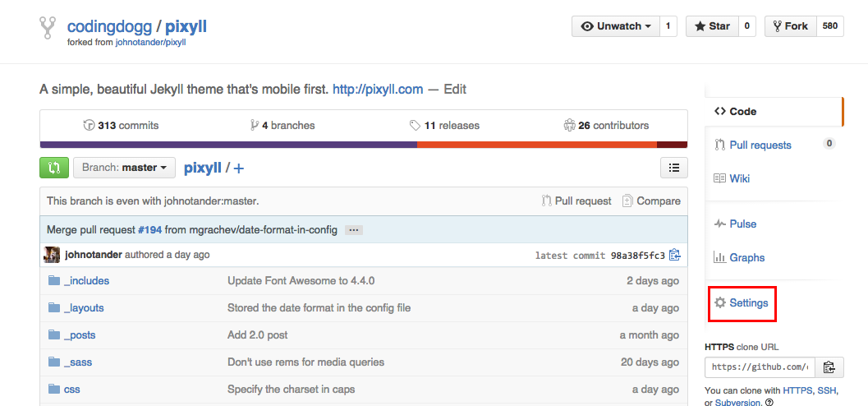Click johnotander's avatar thumbnail

[52, 255]
